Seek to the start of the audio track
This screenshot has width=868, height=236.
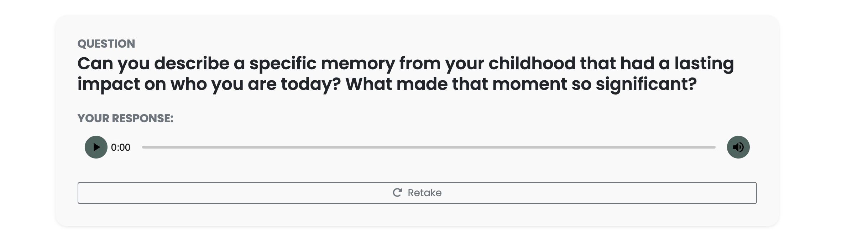point(143,147)
